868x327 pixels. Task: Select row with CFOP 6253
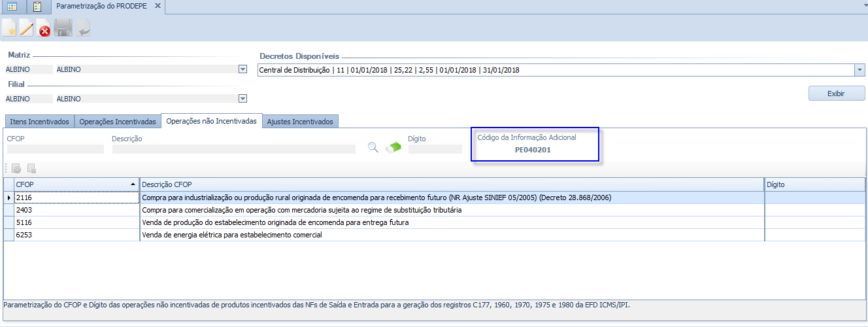434,235
